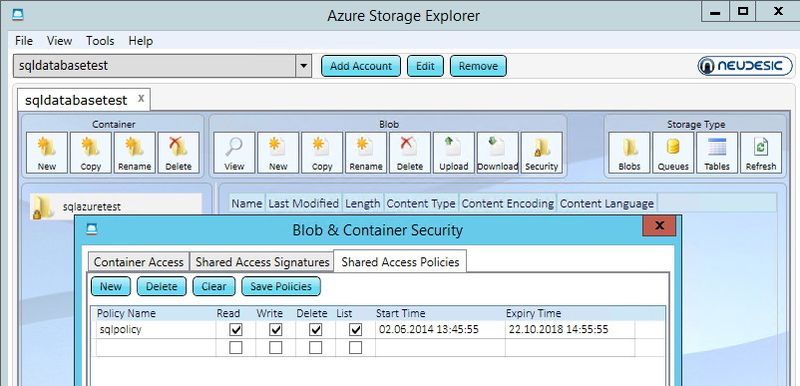The width and height of the screenshot is (800, 386).
Task: Click the Expiry Time column header
Action: 533,313
